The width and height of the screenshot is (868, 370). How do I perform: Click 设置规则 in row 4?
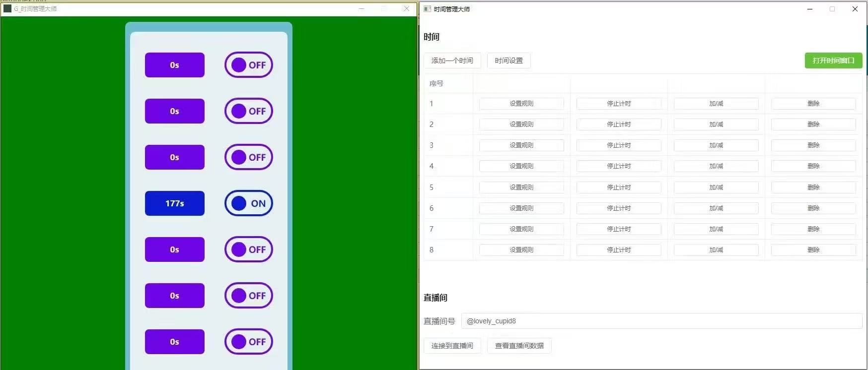click(x=521, y=166)
